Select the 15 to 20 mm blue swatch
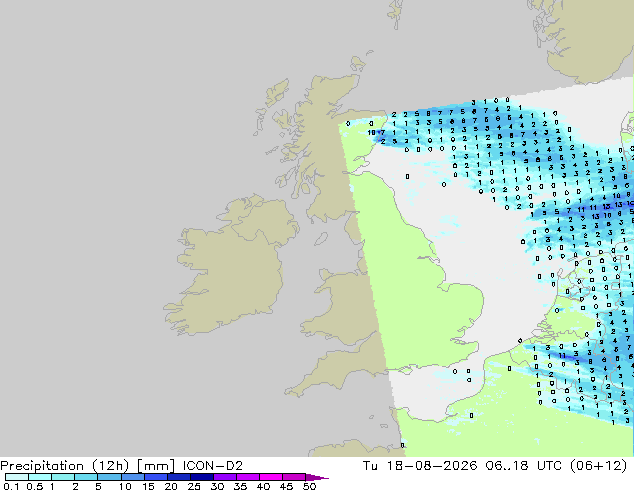 click(156, 477)
